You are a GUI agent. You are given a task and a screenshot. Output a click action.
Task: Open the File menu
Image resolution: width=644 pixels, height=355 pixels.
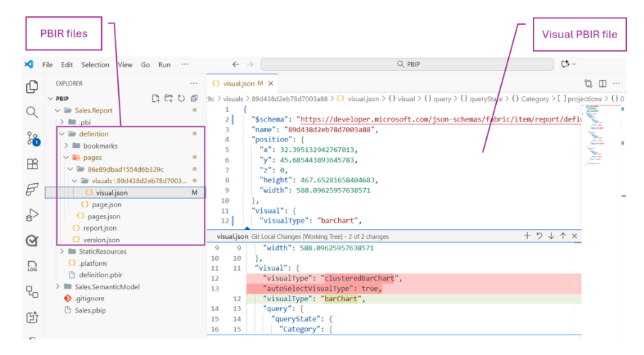(x=47, y=64)
